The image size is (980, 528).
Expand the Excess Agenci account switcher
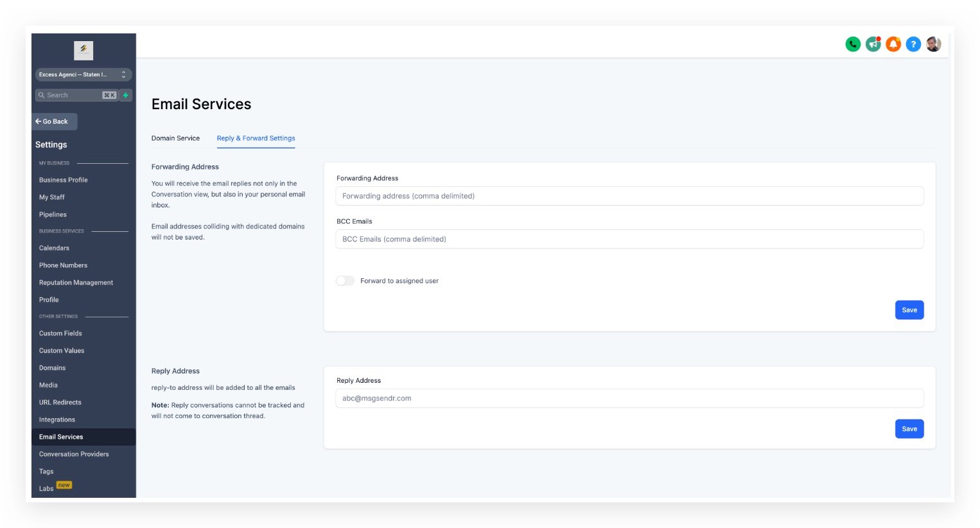point(83,75)
